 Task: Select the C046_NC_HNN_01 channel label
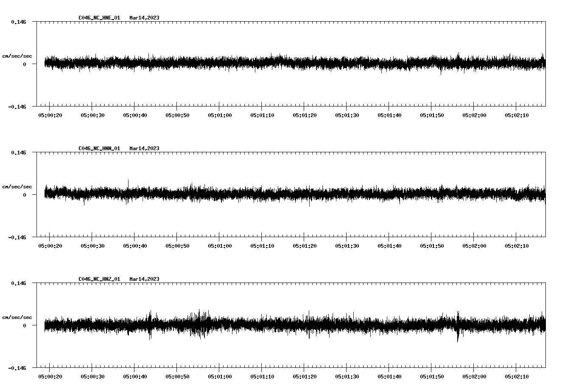(x=98, y=148)
